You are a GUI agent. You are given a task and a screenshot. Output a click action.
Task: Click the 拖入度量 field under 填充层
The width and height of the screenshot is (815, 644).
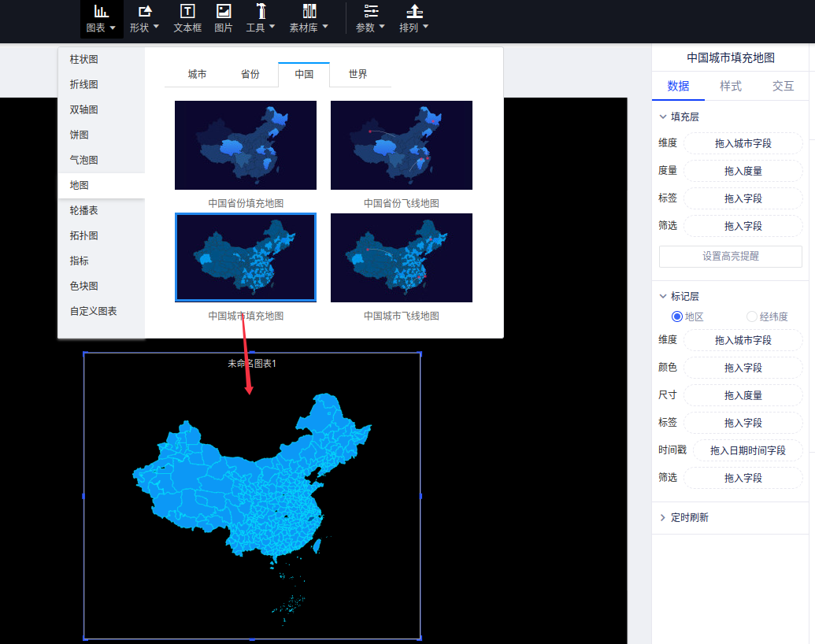coord(743,171)
